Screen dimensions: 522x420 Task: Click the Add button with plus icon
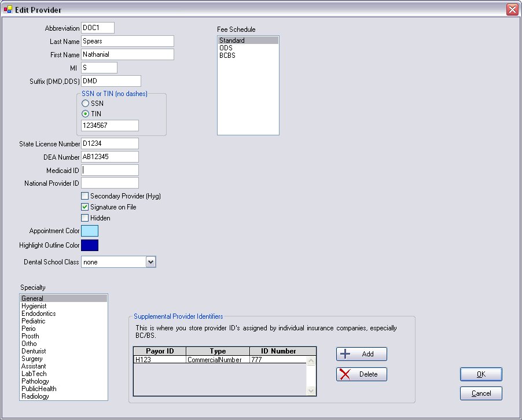(x=361, y=354)
